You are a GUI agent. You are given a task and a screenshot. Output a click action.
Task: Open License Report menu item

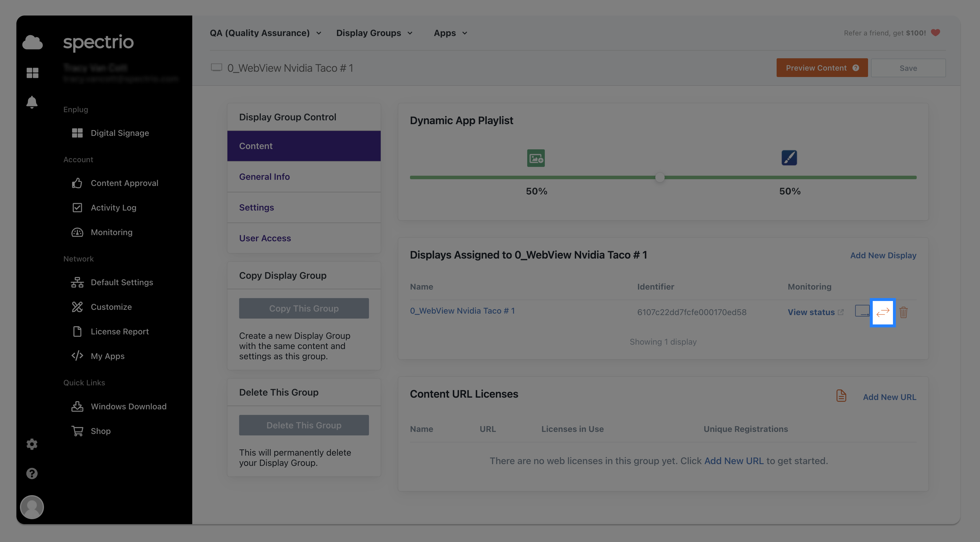click(120, 332)
